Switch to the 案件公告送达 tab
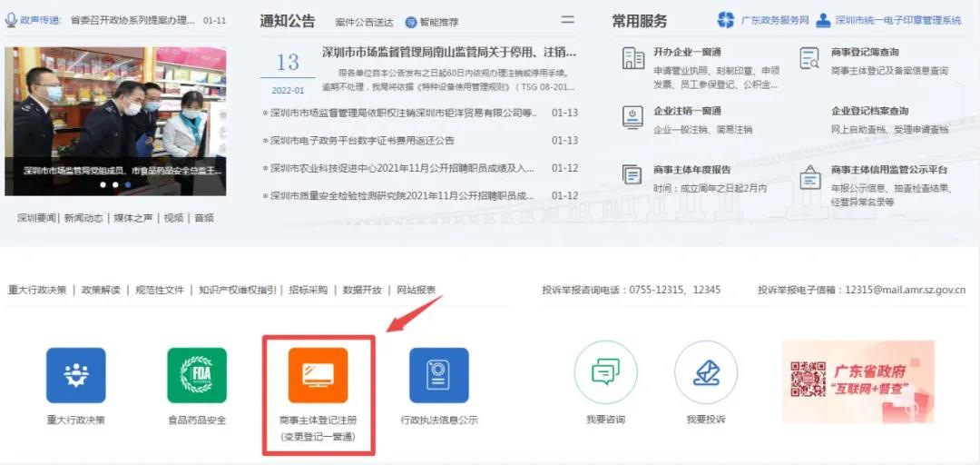The width and height of the screenshot is (980, 465). (363, 22)
